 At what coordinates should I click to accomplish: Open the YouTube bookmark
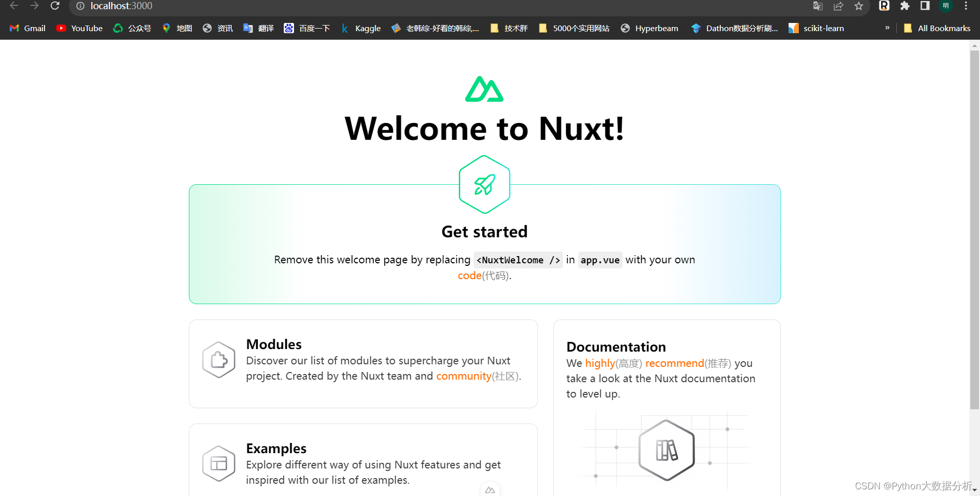(80, 28)
